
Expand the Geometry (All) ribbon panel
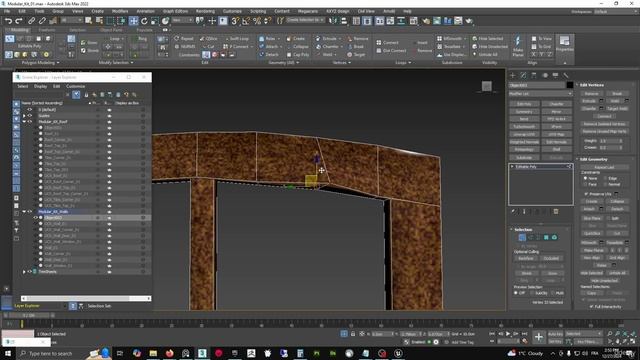284,63
